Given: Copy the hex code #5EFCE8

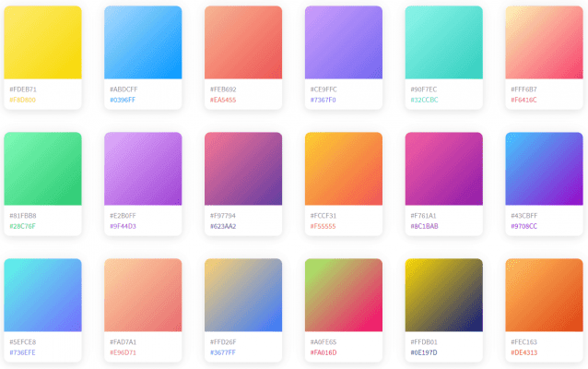Looking at the screenshot, I should click(23, 342).
